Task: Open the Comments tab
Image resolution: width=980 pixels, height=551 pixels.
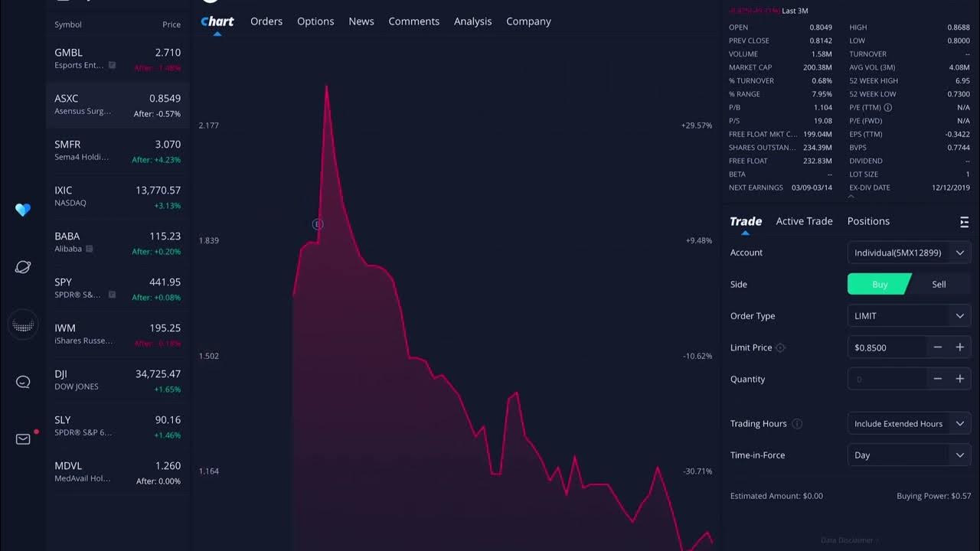Action: (413, 21)
